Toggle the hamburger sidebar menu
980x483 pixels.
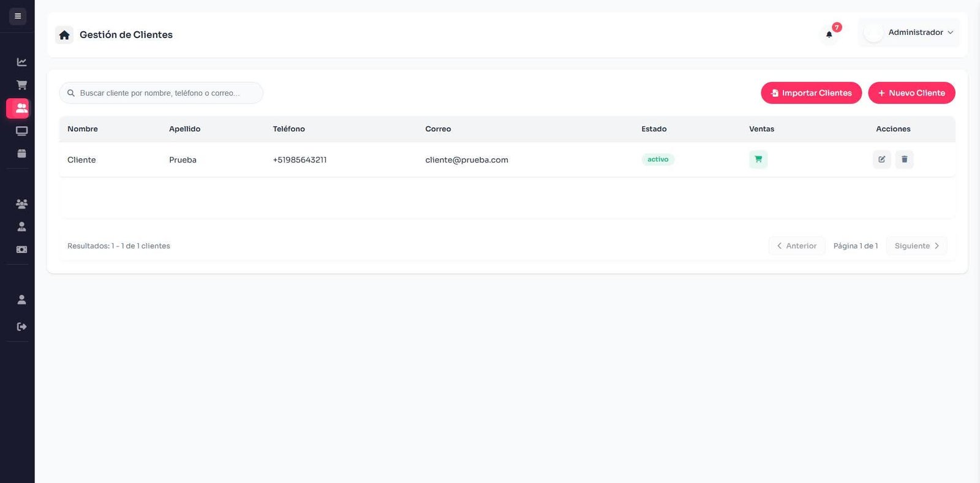click(x=18, y=16)
